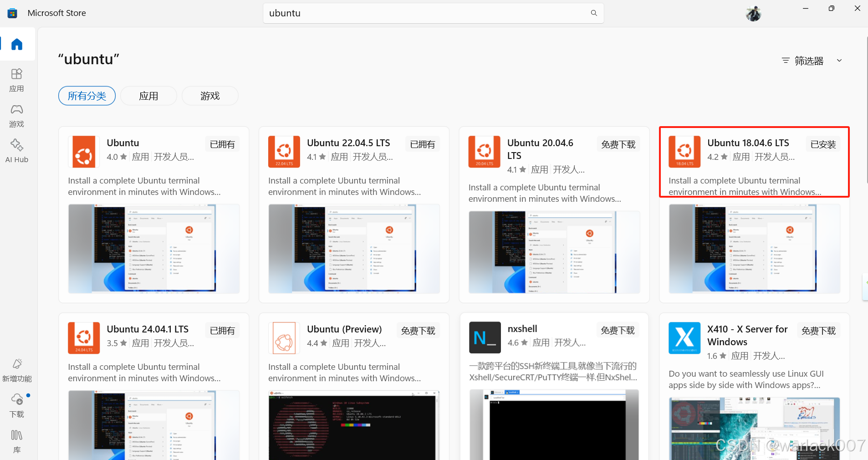Open X410 screenshot thumbnail
The height and width of the screenshot is (460, 868).
pyautogui.click(x=755, y=429)
